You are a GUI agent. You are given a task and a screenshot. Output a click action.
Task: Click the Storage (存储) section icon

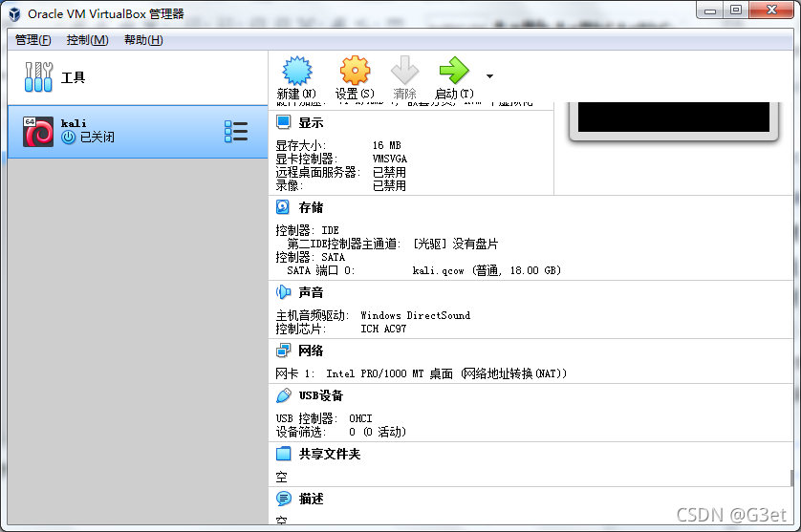click(x=283, y=206)
